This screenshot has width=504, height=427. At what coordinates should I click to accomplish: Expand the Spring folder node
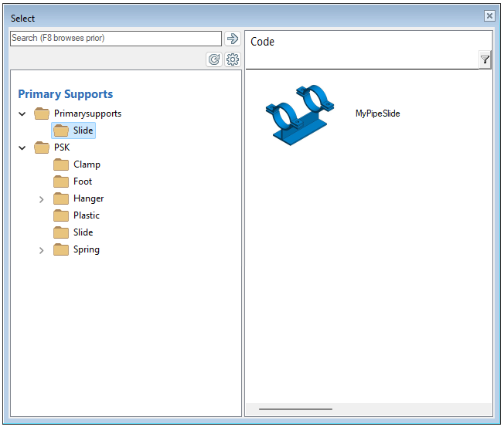coord(42,250)
